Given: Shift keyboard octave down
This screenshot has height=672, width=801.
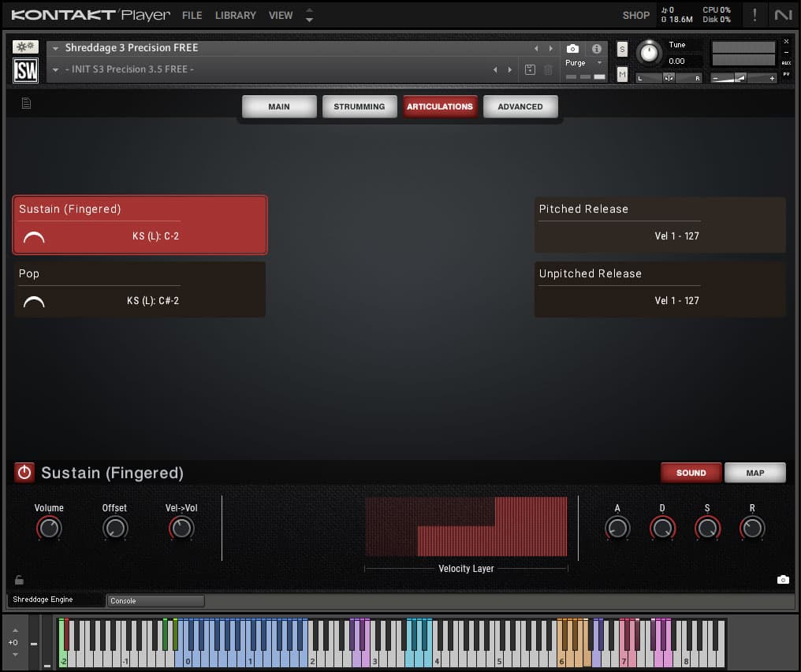Looking at the screenshot, I should pos(15,655).
